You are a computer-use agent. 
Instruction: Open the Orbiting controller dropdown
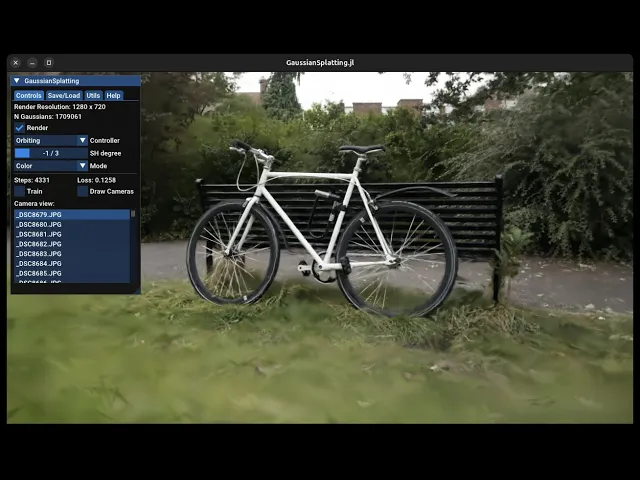(51, 140)
